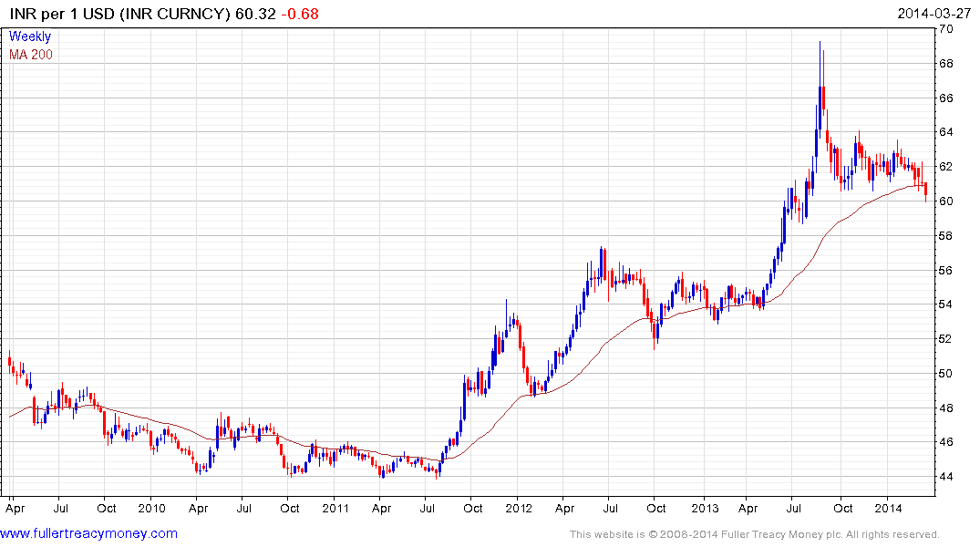Click the 46 price axis label

[945, 442]
